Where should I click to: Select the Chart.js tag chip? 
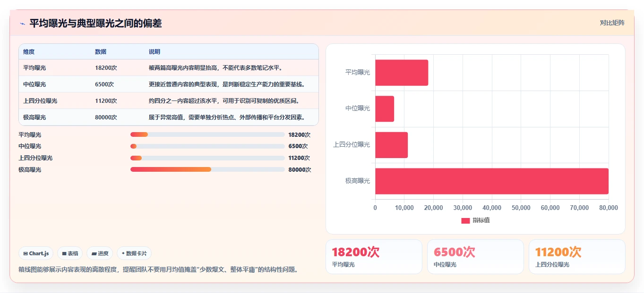[x=36, y=253]
